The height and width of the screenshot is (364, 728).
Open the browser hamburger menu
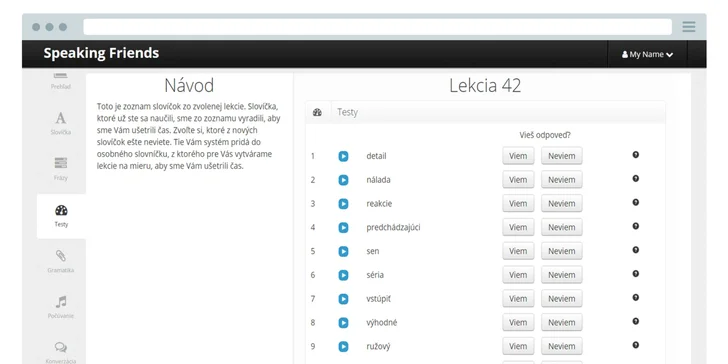point(689,26)
